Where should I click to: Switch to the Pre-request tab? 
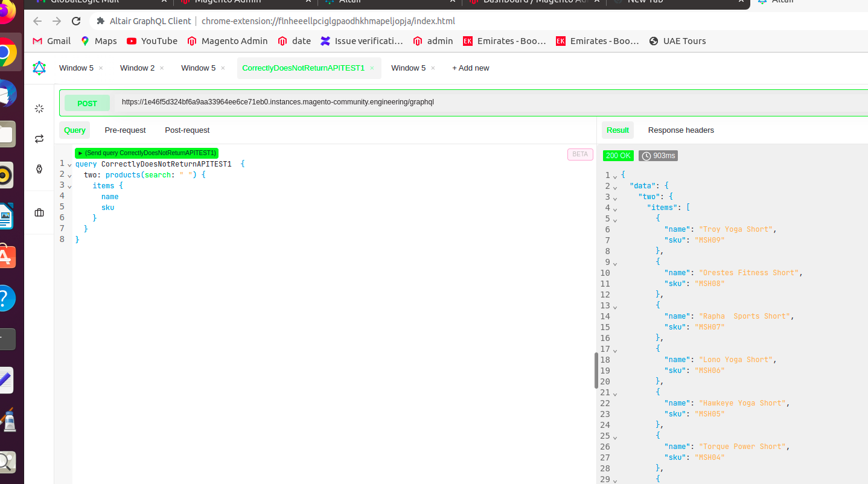(x=125, y=130)
